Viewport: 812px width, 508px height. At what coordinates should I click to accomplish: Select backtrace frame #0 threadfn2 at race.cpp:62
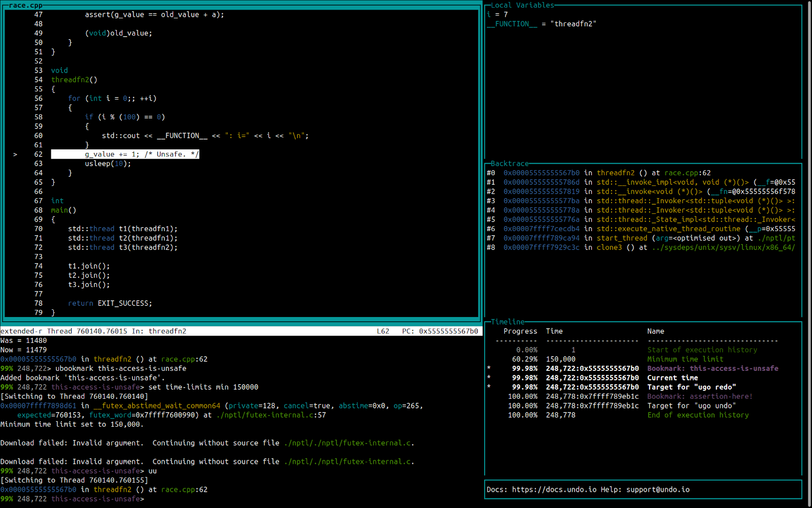click(x=599, y=173)
